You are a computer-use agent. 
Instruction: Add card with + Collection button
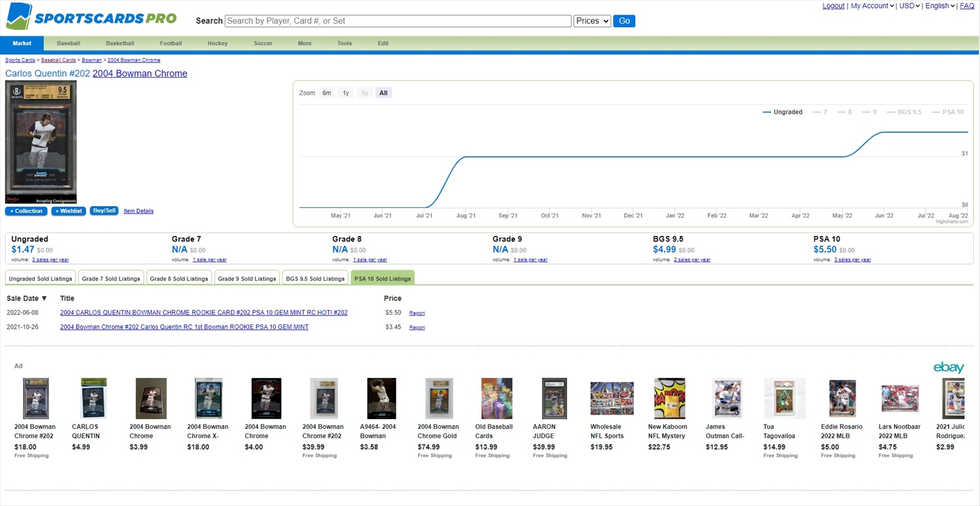[x=26, y=211]
